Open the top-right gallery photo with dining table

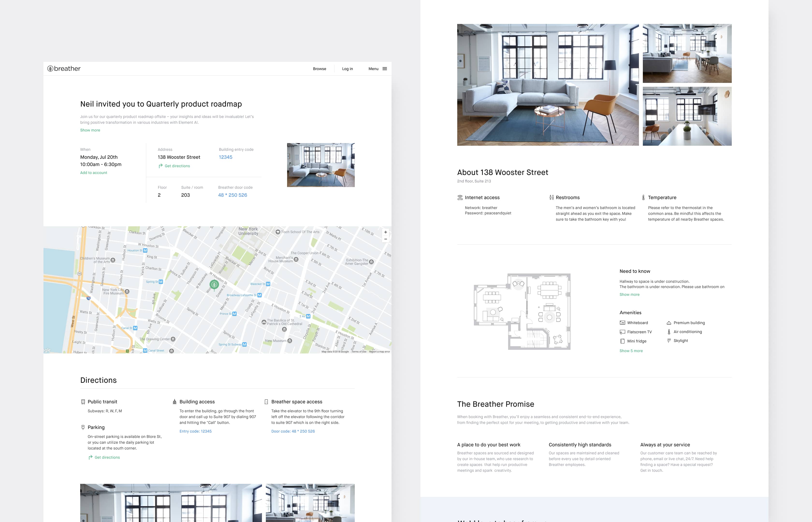pos(687,54)
